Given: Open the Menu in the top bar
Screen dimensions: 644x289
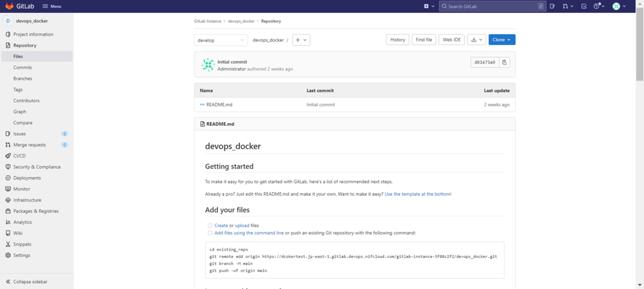Looking at the screenshot, I should pyautogui.click(x=52, y=6).
